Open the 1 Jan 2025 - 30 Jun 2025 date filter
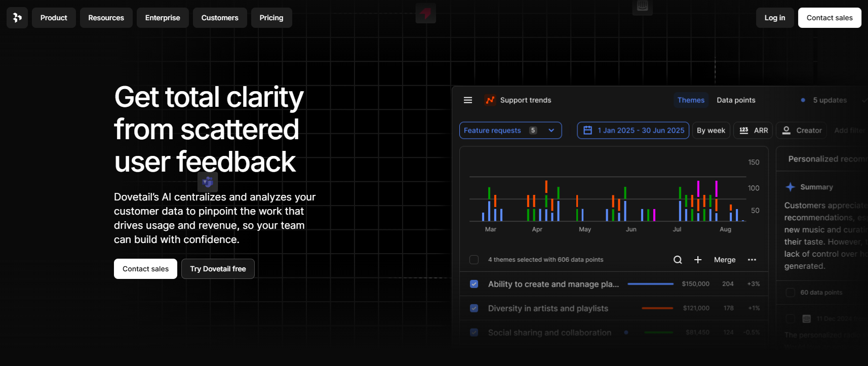The height and width of the screenshot is (366, 868). (x=633, y=130)
